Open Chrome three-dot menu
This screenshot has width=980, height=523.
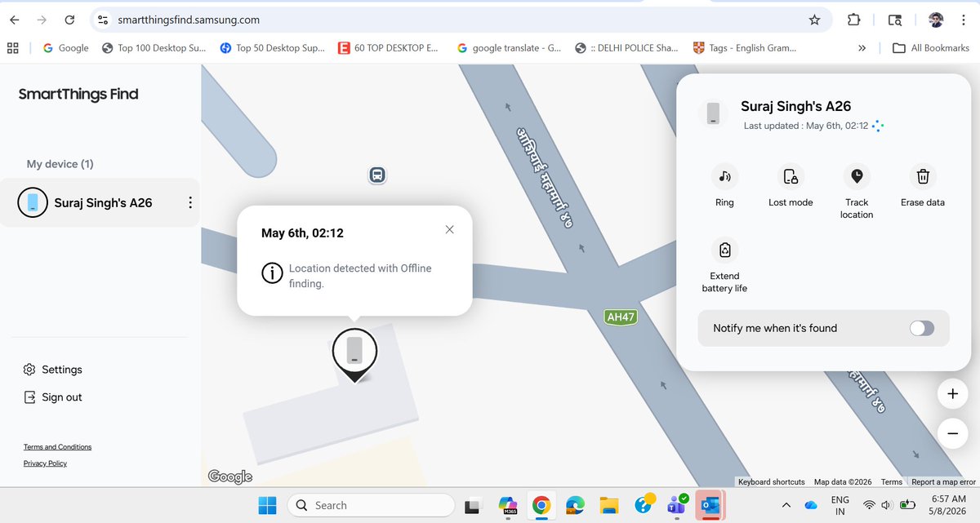coord(964,20)
